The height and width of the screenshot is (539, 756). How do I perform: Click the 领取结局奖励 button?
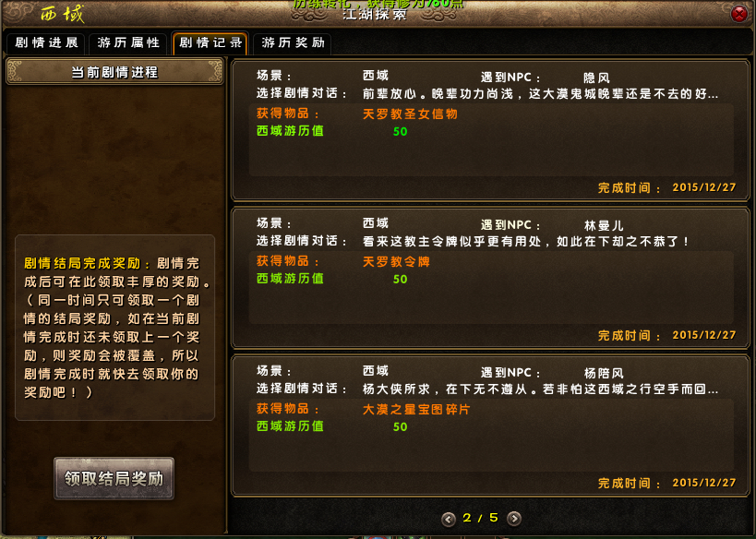click(x=114, y=478)
